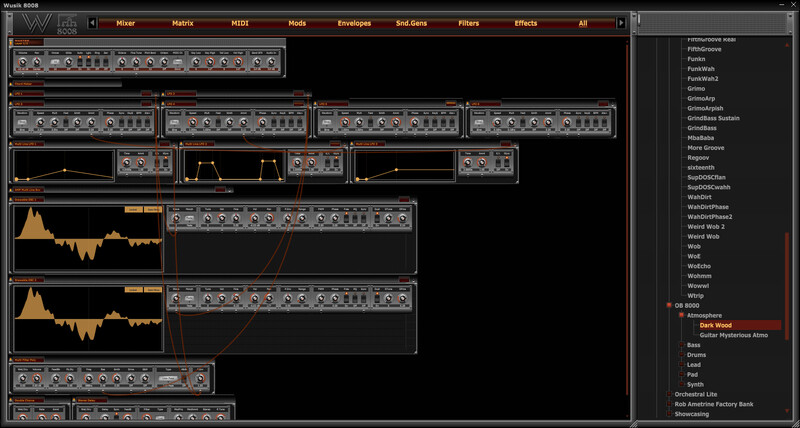
Task: Select the Guitar Mysterious Atmo preset
Action: tap(733, 335)
